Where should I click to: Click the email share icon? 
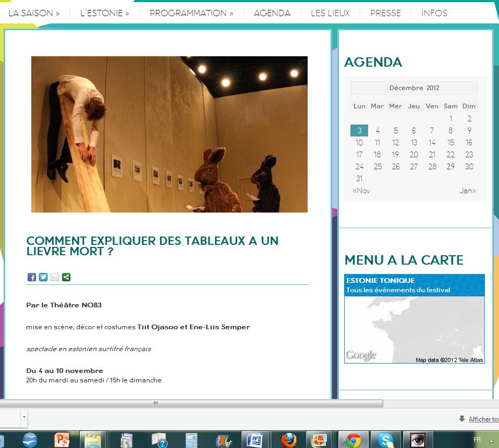click(x=55, y=277)
